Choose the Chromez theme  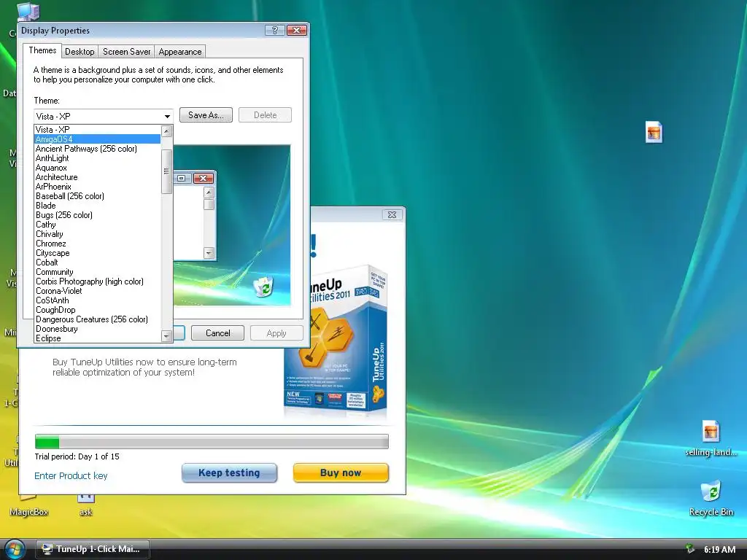(x=98, y=244)
